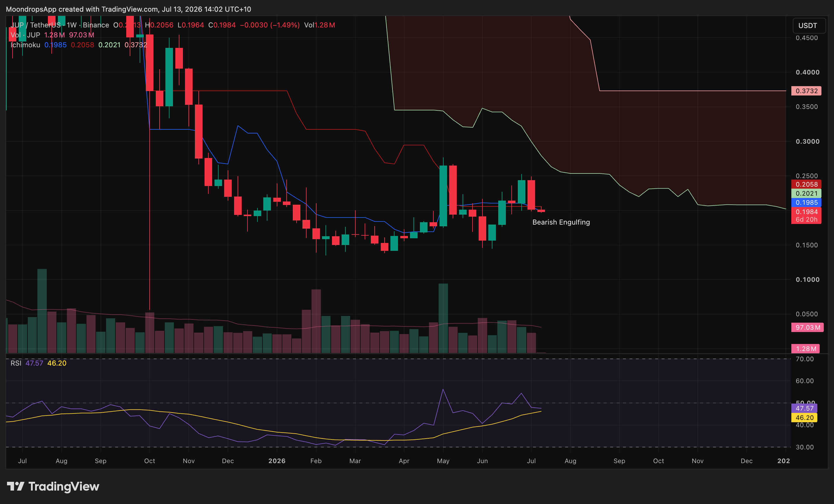Click the 0.2058 red price label
The image size is (834, 504).
(806, 184)
